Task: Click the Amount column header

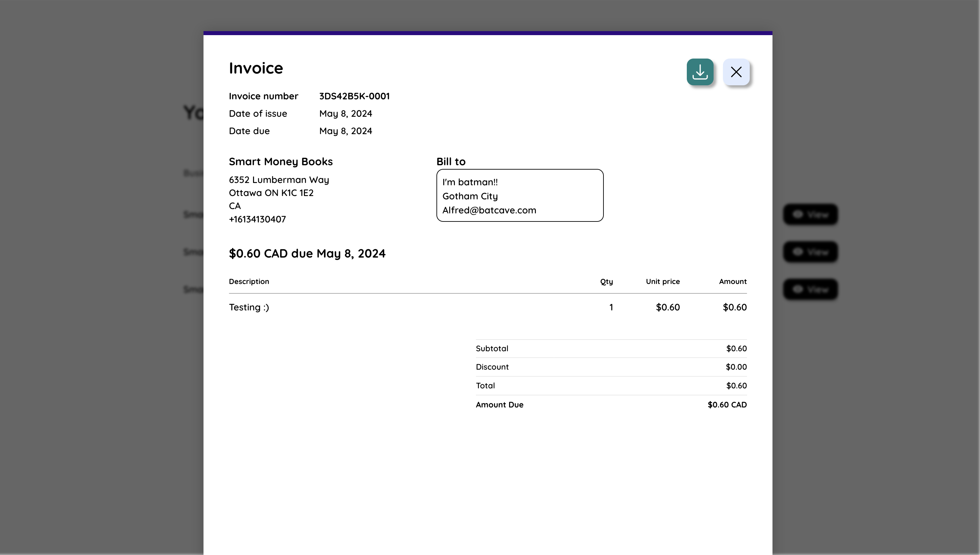Action: click(x=733, y=282)
